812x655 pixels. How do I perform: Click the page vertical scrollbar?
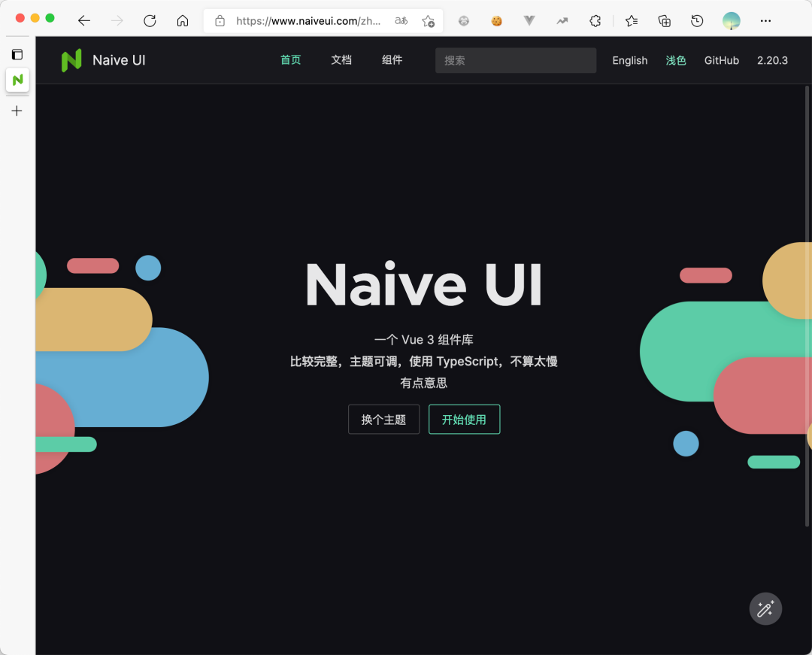click(x=807, y=306)
